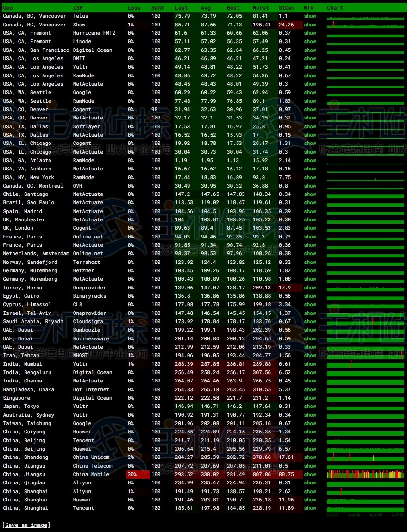Show MTR for Sydney Vultr row
Viewport: 407px width, 532px height.
[310, 415]
